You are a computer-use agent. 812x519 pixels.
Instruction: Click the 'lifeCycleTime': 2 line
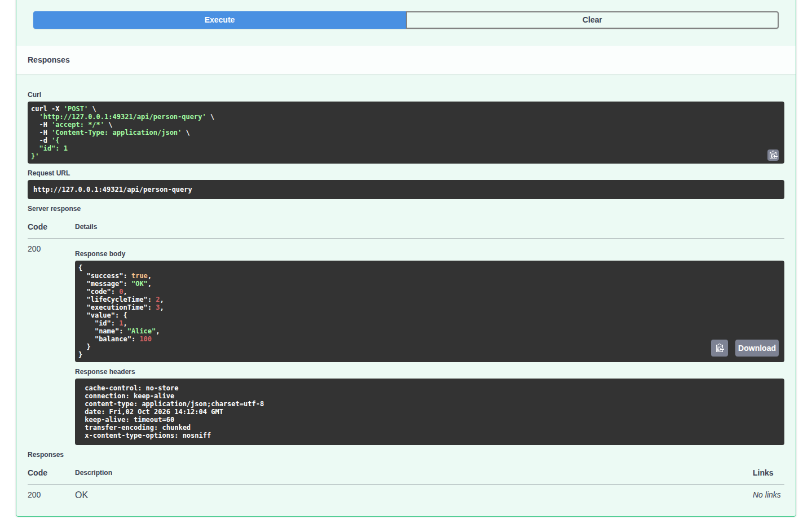[x=125, y=300]
